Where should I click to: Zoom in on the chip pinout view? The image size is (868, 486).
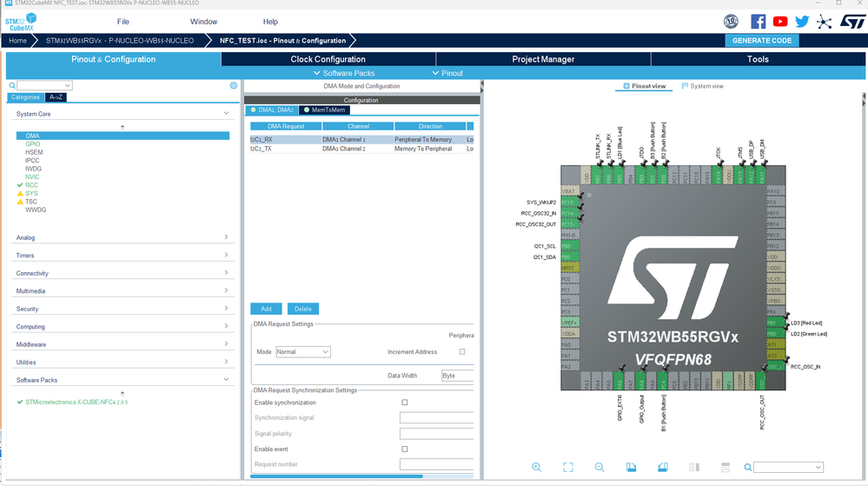pos(536,467)
